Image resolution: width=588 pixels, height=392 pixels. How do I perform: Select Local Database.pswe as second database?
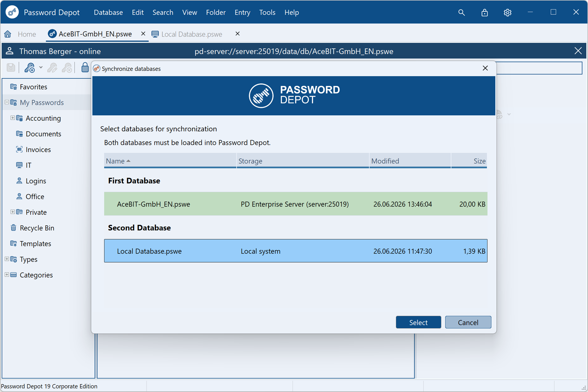click(296, 251)
